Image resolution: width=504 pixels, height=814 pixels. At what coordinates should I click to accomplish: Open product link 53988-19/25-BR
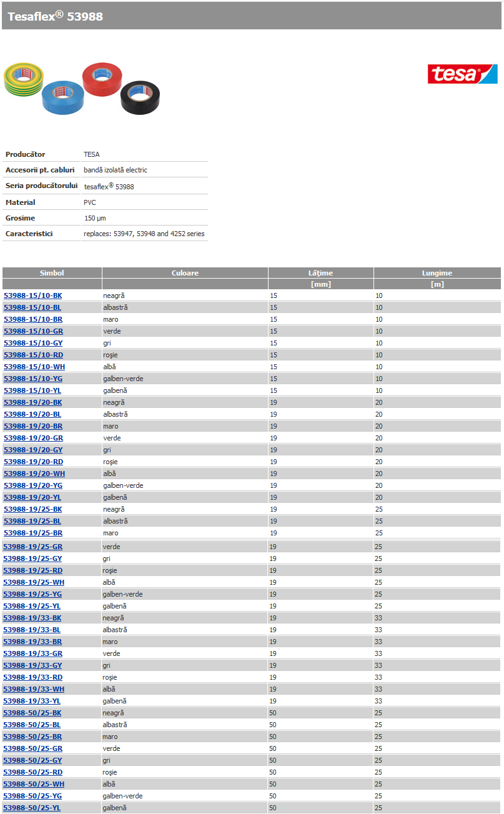(x=33, y=533)
